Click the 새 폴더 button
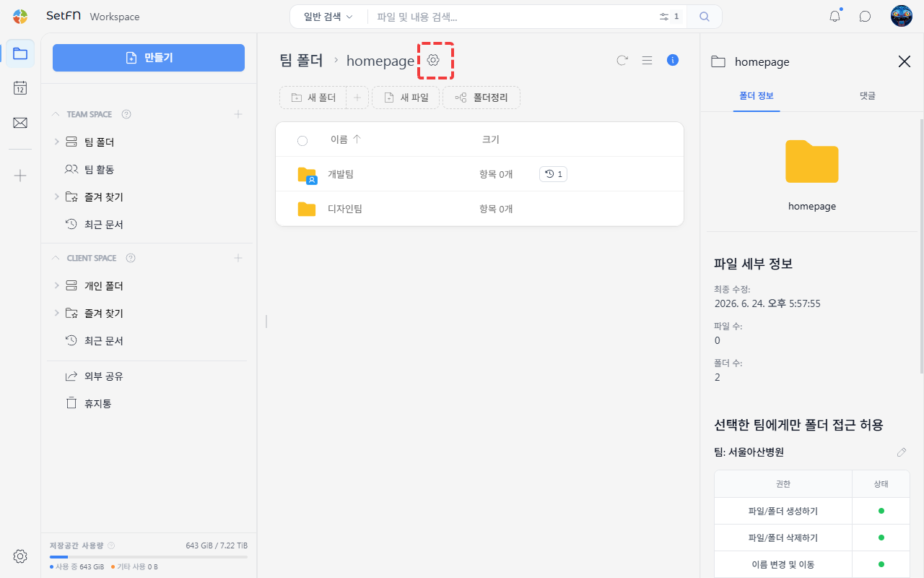Screen dimensions: 924x578 tap(313, 98)
